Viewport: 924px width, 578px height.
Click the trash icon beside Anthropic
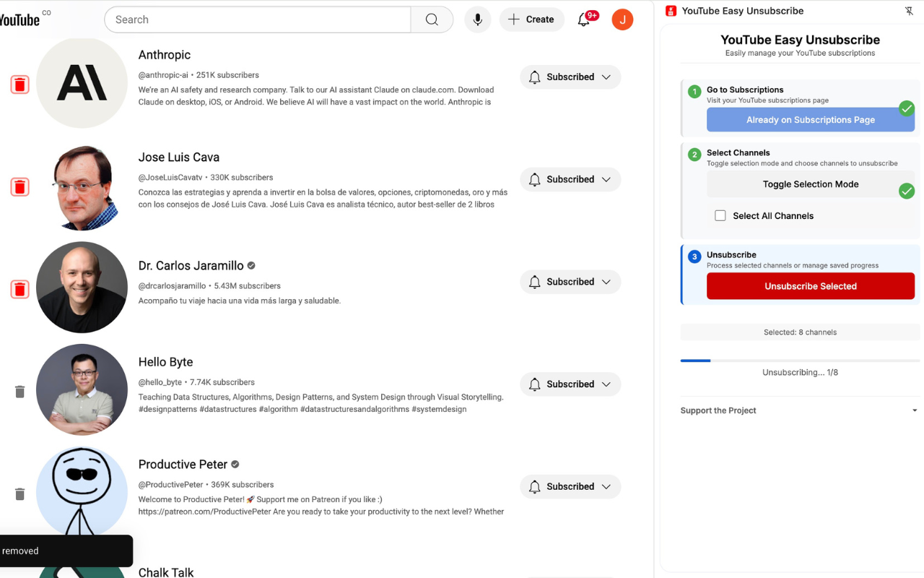click(20, 85)
